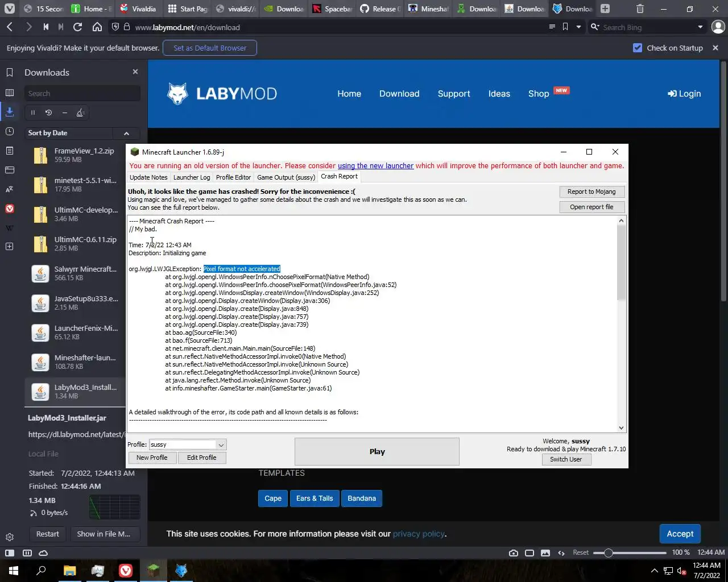Open the Bookmarks panel in sidebar
728x582 pixels.
[x=9, y=72]
